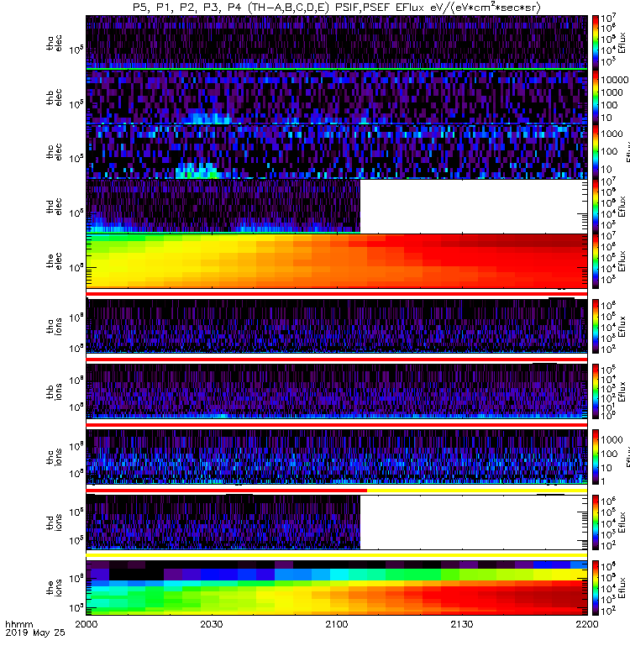
Task: Click the thb ions panel color bar
Action: coord(596,391)
